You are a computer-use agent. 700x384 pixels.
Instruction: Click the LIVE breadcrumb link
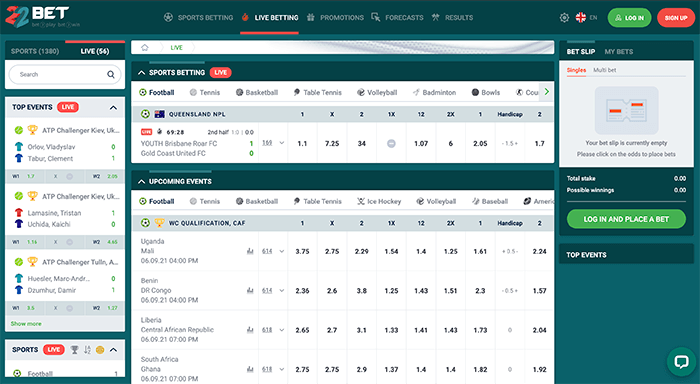[x=176, y=48]
